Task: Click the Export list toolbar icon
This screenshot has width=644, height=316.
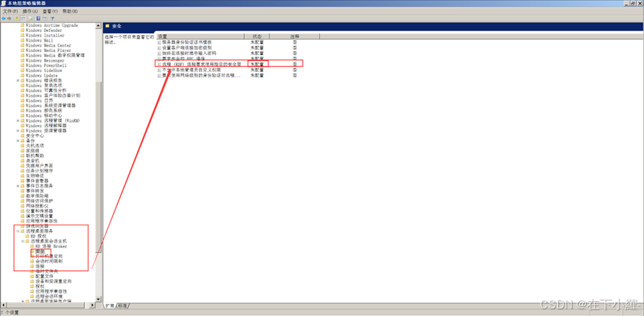Action: (31, 19)
